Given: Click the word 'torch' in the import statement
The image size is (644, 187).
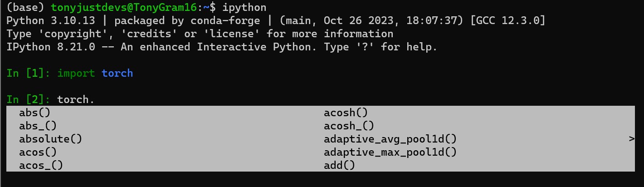Looking at the screenshot, I should [117, 73].
